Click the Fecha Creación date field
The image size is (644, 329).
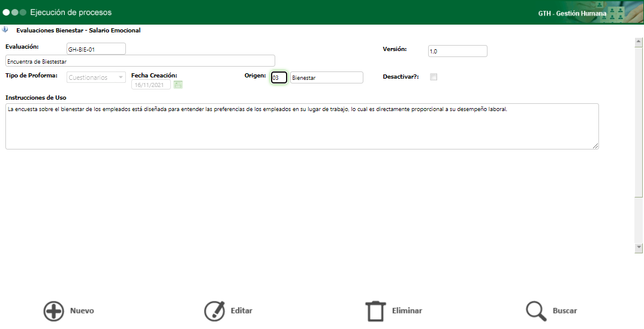tap(151, 85)
